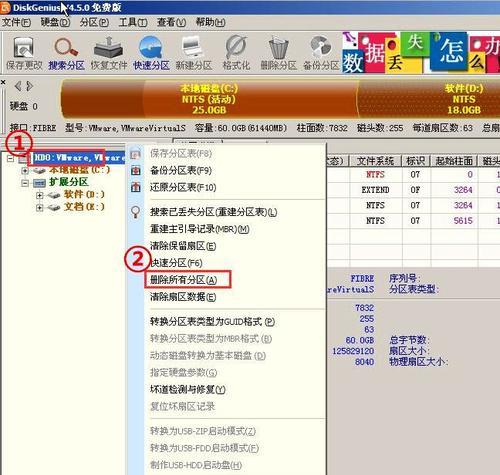Choose 还原分区表(F10) from context menu

pos(183,187)
